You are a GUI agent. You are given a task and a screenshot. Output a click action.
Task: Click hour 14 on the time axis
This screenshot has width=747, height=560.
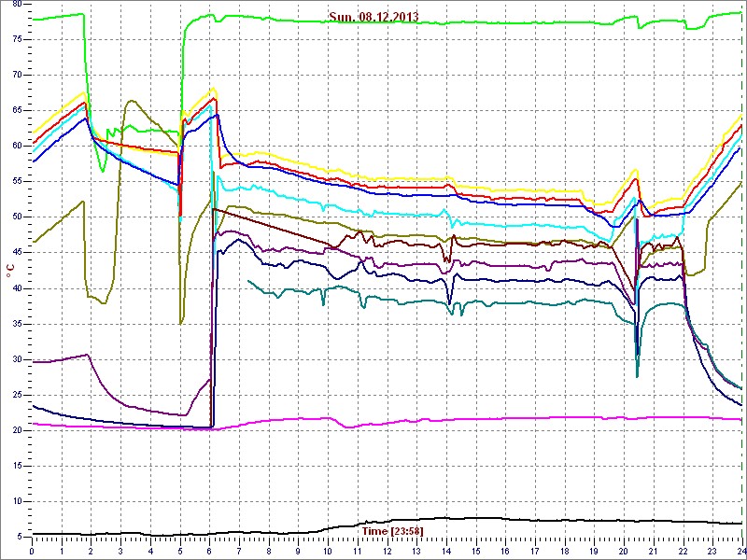[446, 550]
